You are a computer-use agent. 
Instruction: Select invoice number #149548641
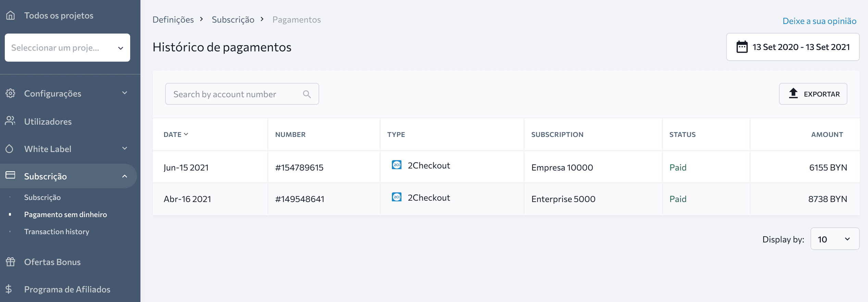tap(300, 199)
